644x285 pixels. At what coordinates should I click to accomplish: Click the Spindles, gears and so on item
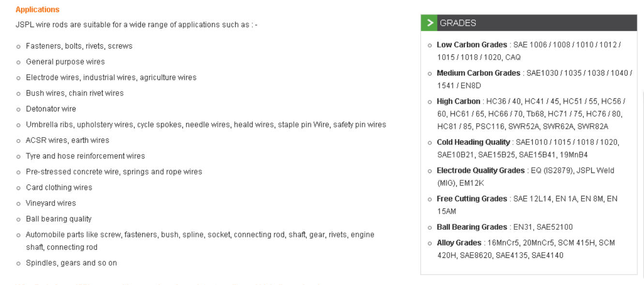[71, 263]
